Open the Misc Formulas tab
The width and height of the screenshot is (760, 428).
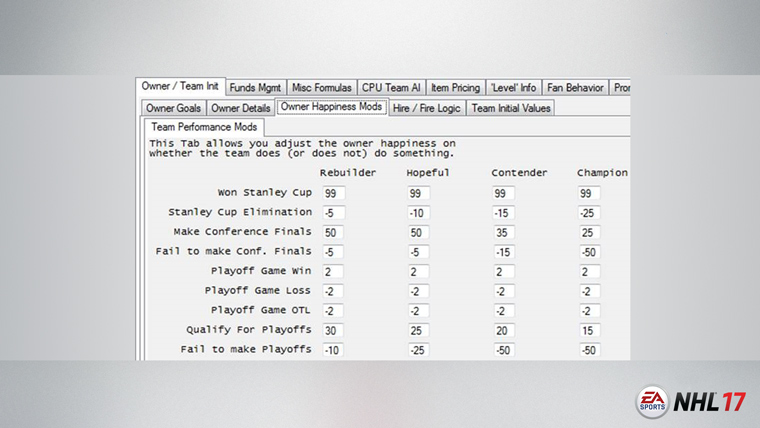[x=322, y=87]
